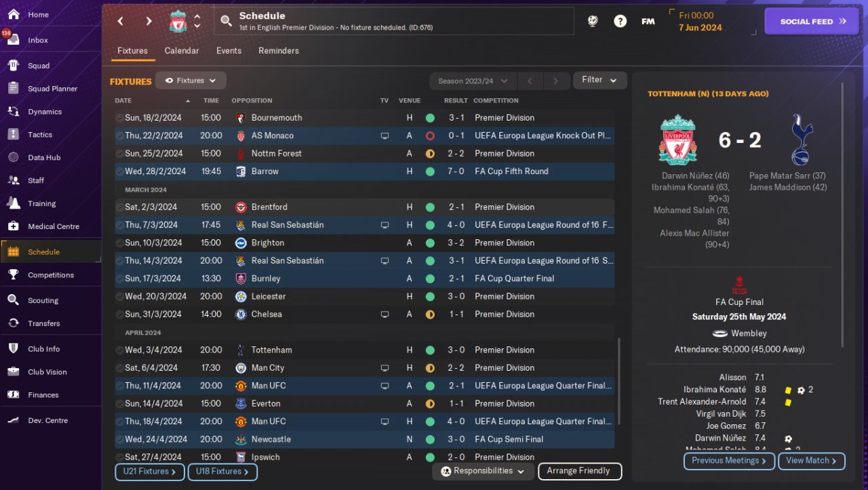Open the Medical Centre sidebar icon
The height and width of the screenshot is (490, 868).
point(13,226)
